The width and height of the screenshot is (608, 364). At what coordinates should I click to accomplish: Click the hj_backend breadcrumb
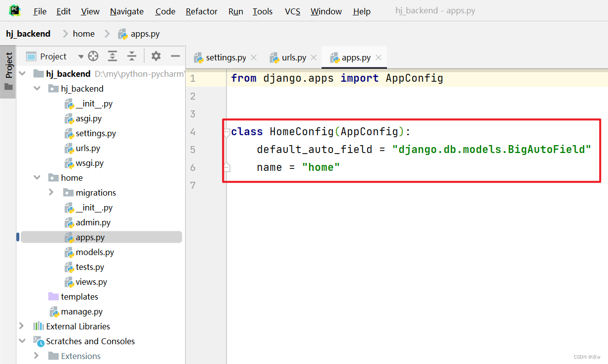[x=28, y=34]
